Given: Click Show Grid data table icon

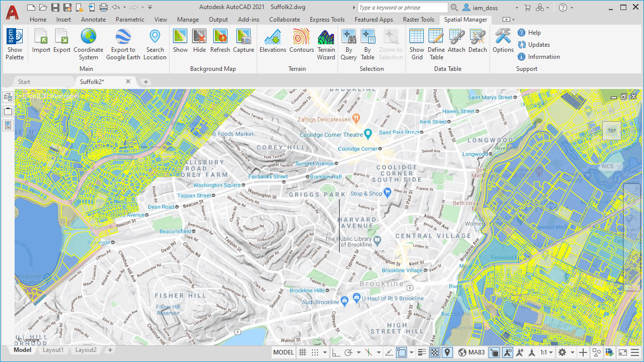Looking at the screenshot, I should tap(417, 37).
